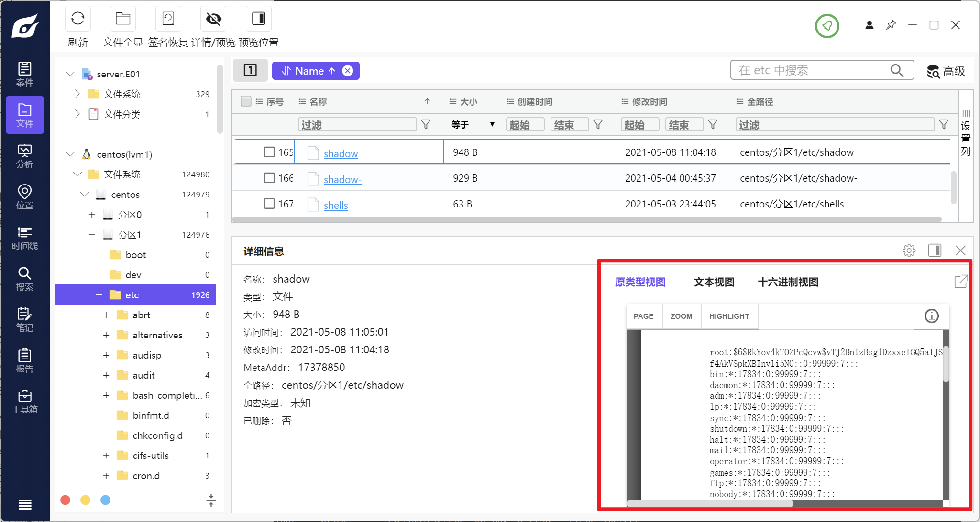980x522 pixels.
Task: Open preview in external window icon
Action: coord(961,282)
